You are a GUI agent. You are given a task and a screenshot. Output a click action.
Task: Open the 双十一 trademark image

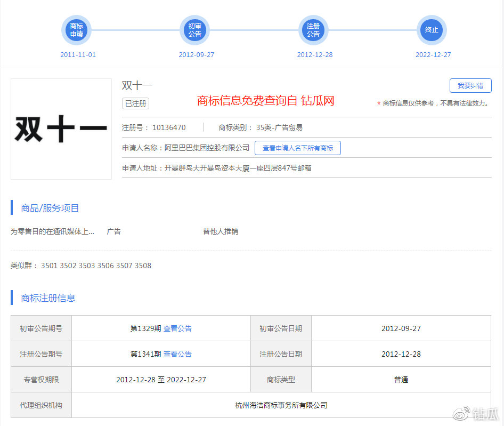[61, 129]
